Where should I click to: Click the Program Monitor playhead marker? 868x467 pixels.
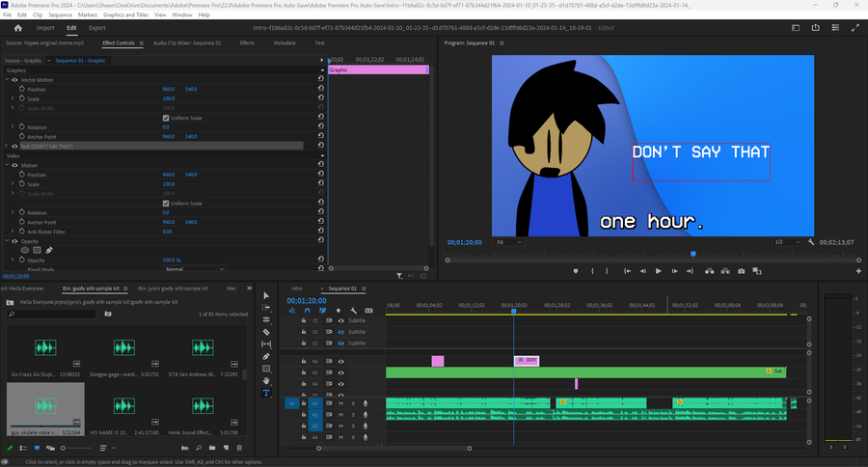coord(692,254)
